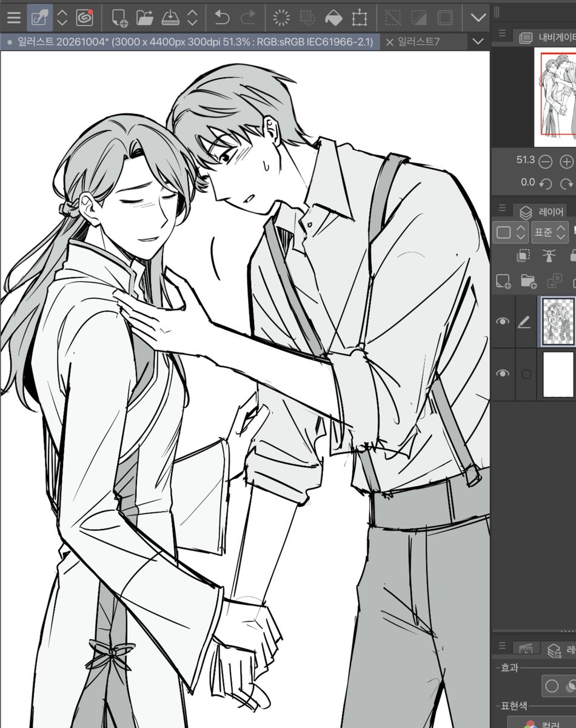Toggle the border effect circle in 효과

point(552,686)
